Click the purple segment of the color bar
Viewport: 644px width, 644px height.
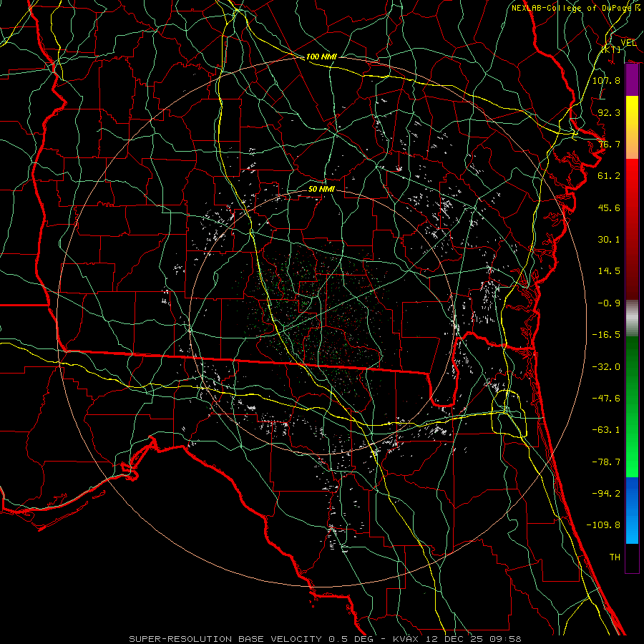pyautogui.click(x=632, y=80)
